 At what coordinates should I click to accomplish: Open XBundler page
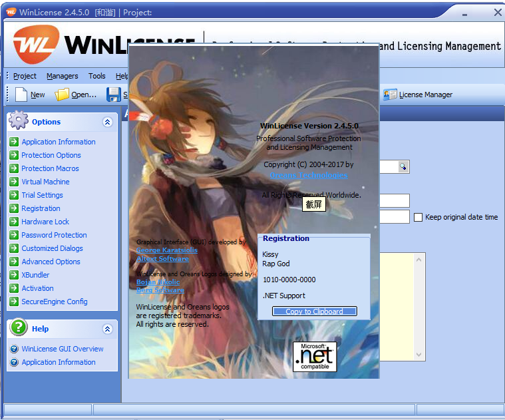[x=35, y=275]
